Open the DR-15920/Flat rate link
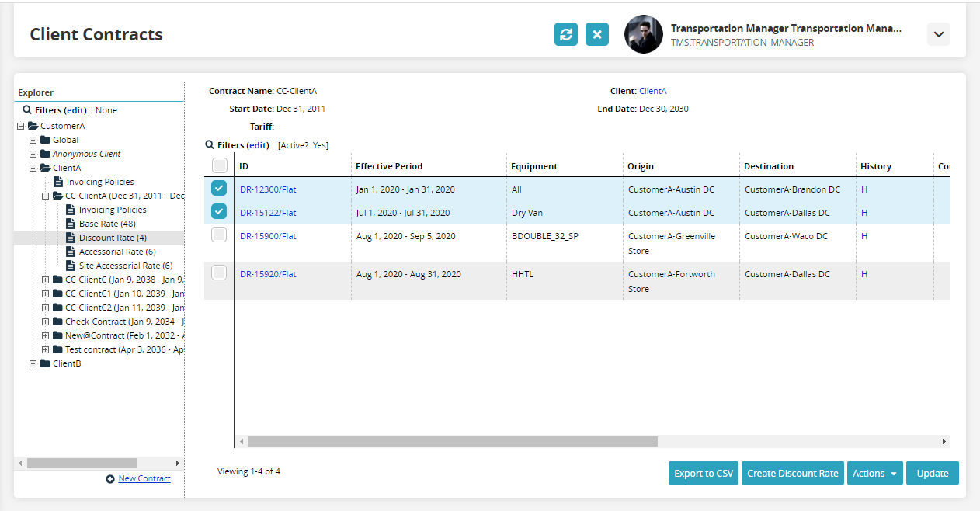The image size is (980, 511). pyautogui.click(x=268, y=274)
